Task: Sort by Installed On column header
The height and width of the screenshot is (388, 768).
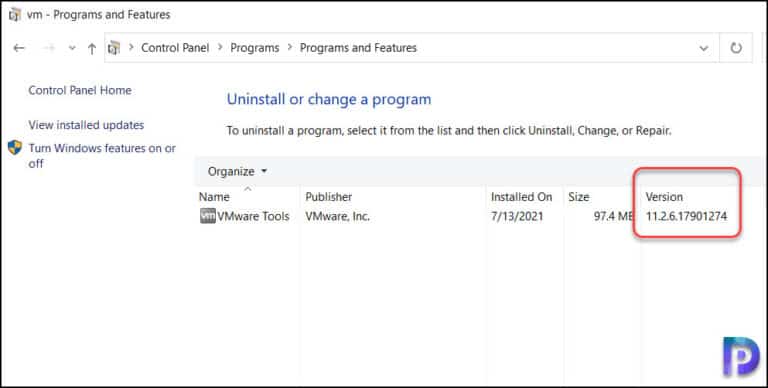Action: (x=522, y=197)
